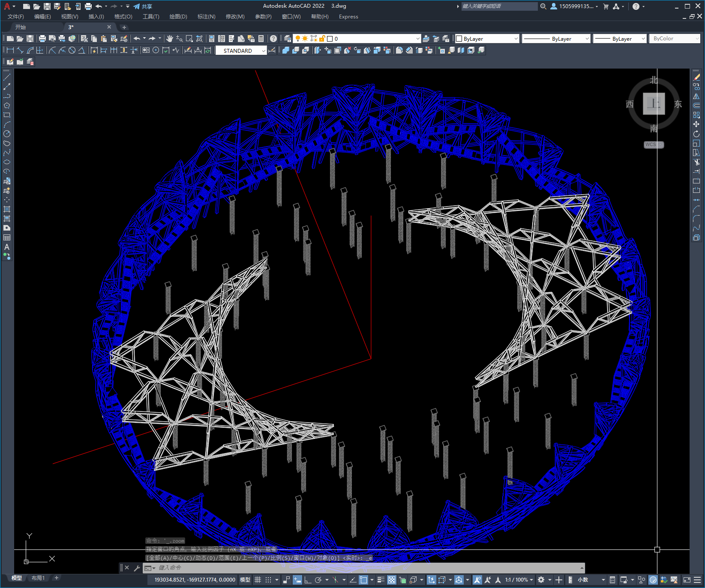Select the Rotate tool in modify toolbar

(x=696, y=134)
